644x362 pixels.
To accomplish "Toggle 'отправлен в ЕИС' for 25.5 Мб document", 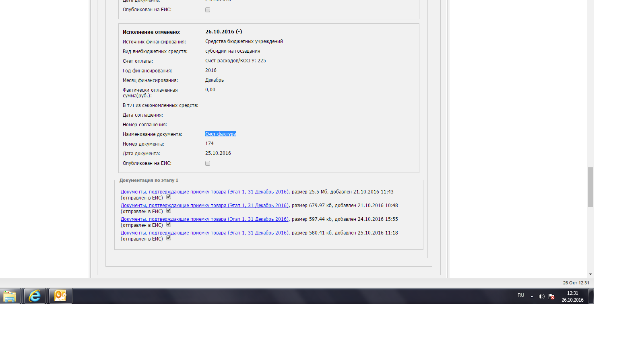I will click(x=169, y=197).
